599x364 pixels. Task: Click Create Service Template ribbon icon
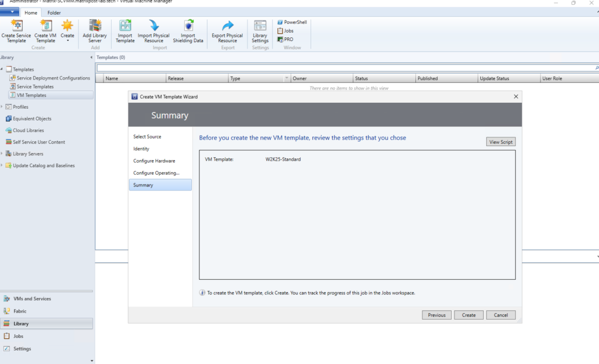tap(16, 31)
